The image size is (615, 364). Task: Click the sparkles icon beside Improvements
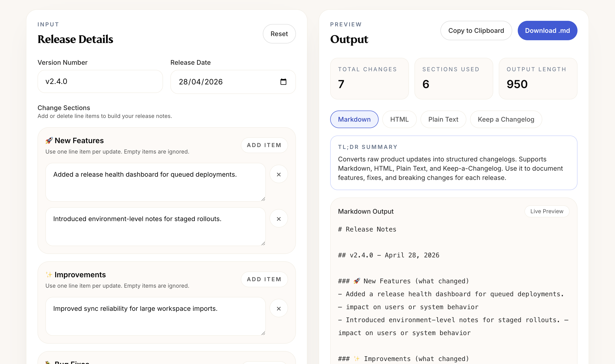click(49, 275)
